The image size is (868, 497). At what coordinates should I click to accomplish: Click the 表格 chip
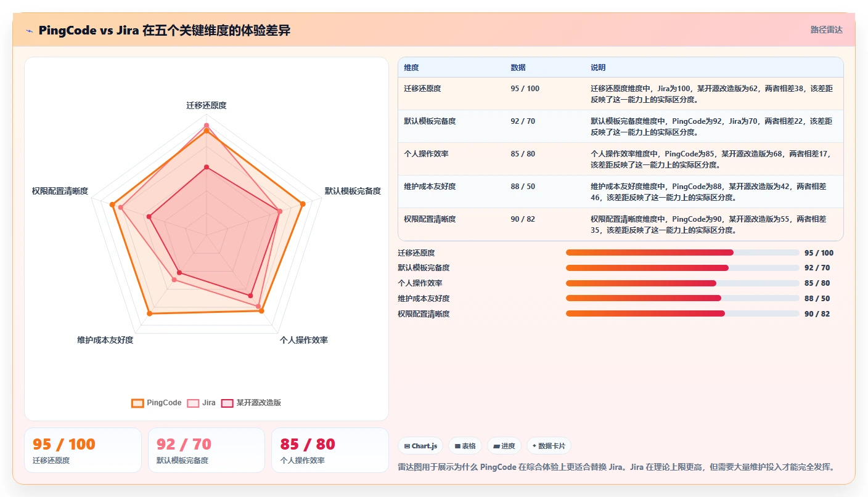point(465,446)
